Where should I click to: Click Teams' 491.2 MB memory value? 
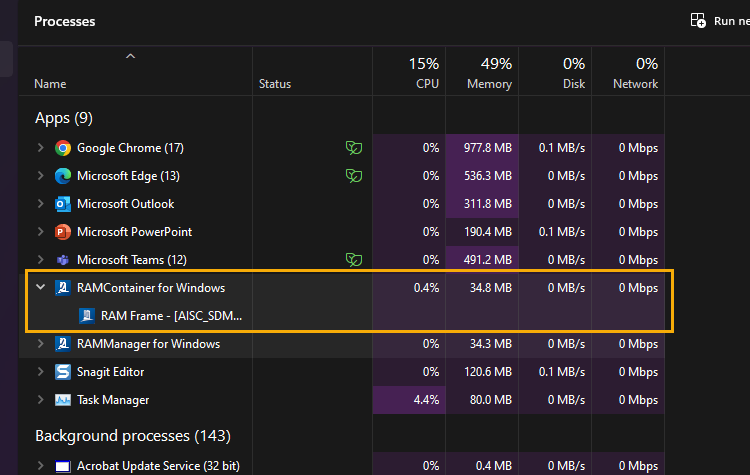click(x=487, y=260)
